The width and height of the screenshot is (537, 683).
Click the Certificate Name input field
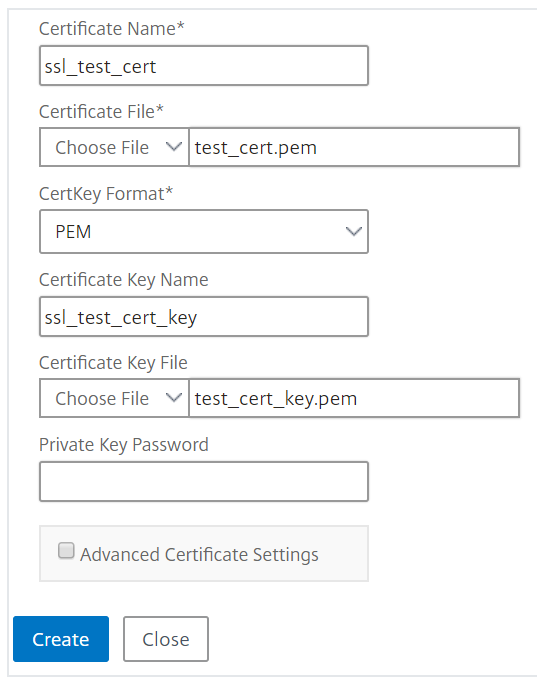[204, 65]
